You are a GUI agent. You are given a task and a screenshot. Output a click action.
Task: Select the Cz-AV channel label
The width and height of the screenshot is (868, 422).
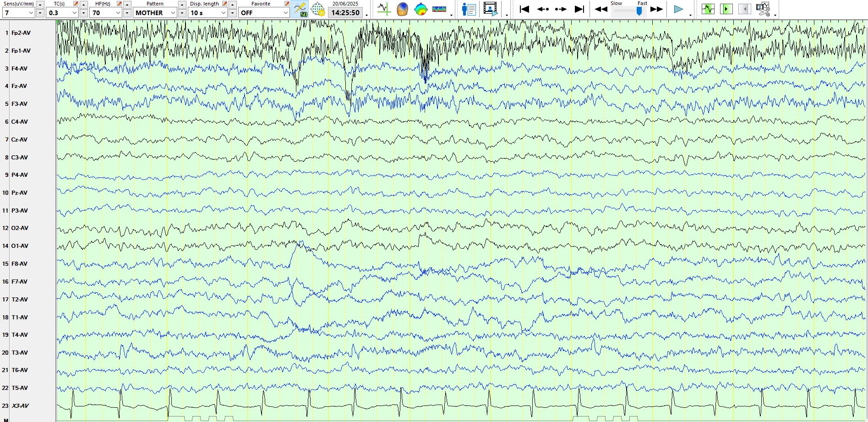coord(19,140)
